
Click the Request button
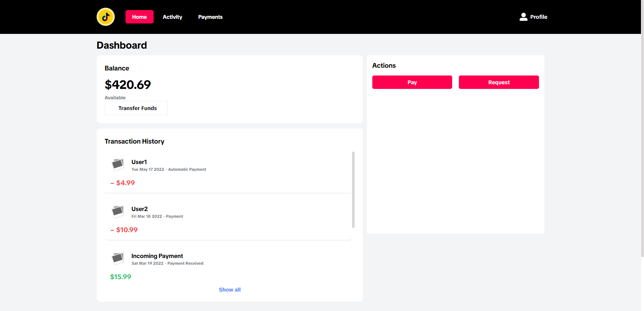[499, 82]
